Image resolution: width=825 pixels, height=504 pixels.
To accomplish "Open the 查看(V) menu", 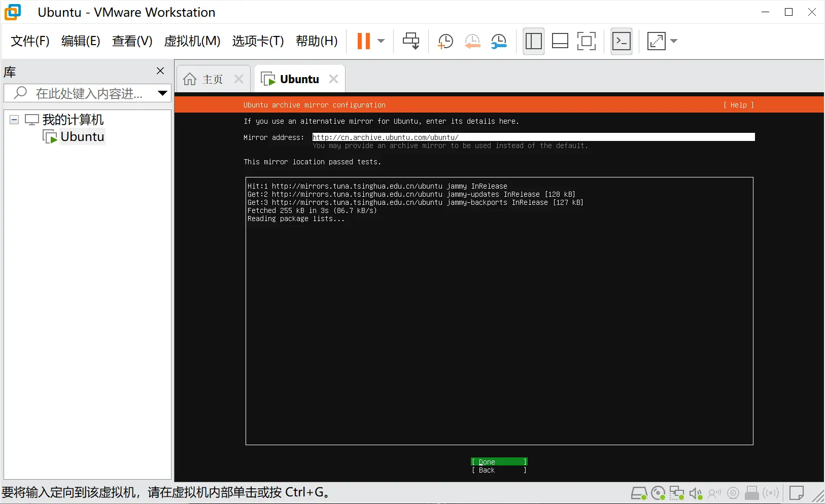I will pos(132,41).
